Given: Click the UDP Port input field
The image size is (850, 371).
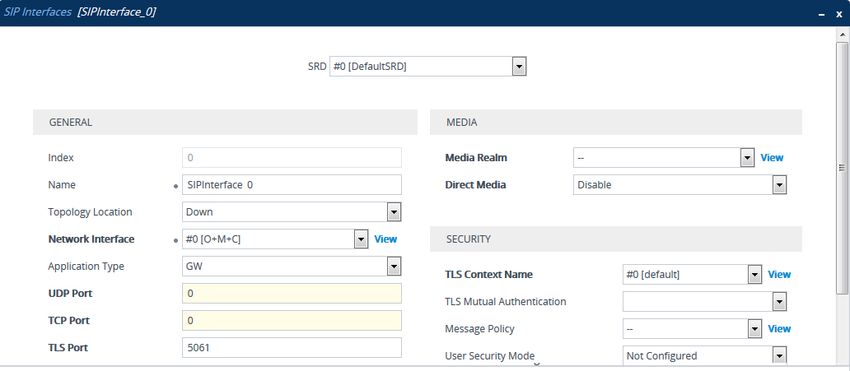Looking at the screenshot, I should click(292, 293).
